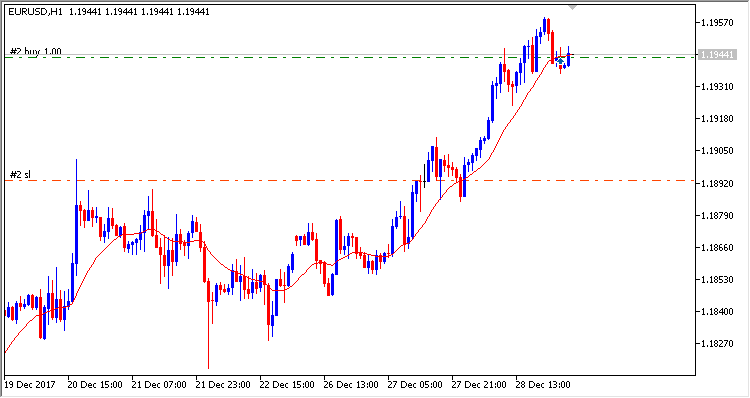This screenshot has width=750, height=398.
Task: Click the "26 Dec 13:00" time axis label
Action: pyautogui.click(x=351, y=385)
